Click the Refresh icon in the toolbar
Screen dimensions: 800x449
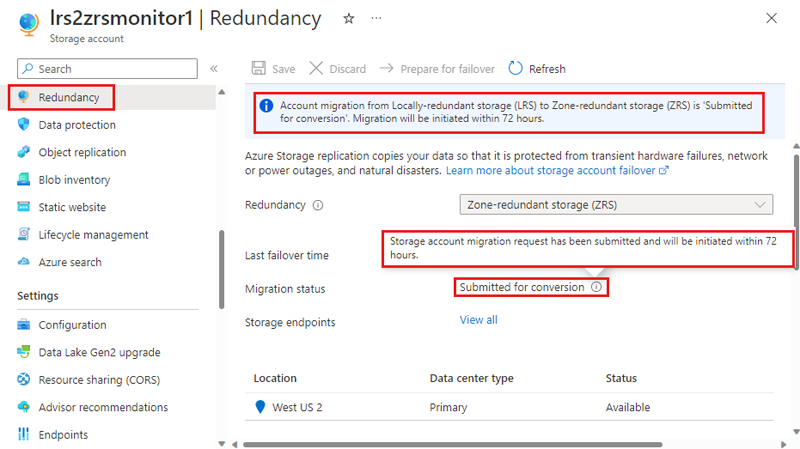point(515,68)
